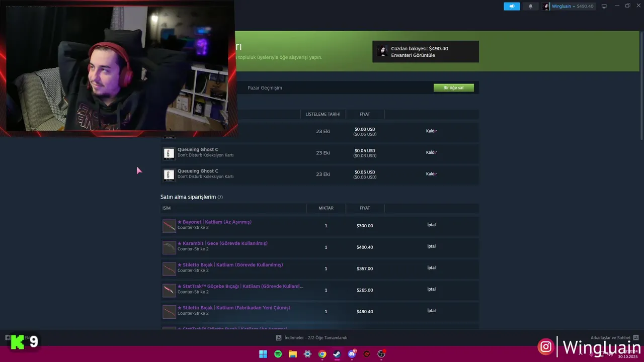This screenshot has width=644, height=362.
Task: Open the middle Queueing Ghost C card thumbnail
Action: click(x=169, y=153)
